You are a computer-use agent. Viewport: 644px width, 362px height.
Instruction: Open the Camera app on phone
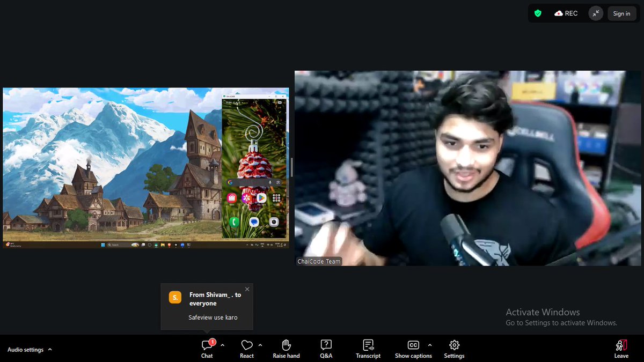pyautogui.click(x=274, y=222)
